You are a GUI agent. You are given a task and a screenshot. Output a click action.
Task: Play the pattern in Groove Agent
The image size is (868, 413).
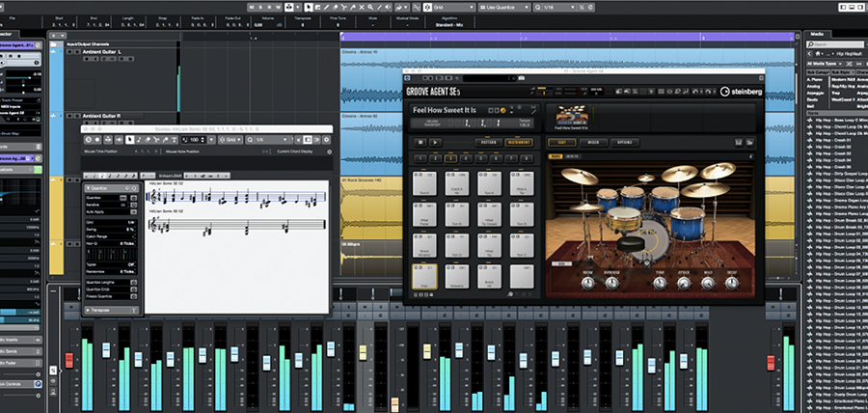[435, 142]
